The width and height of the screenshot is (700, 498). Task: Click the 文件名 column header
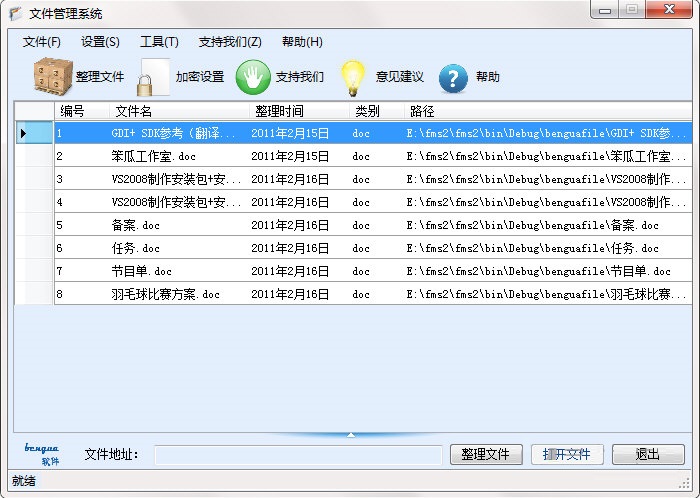point(179,111)
